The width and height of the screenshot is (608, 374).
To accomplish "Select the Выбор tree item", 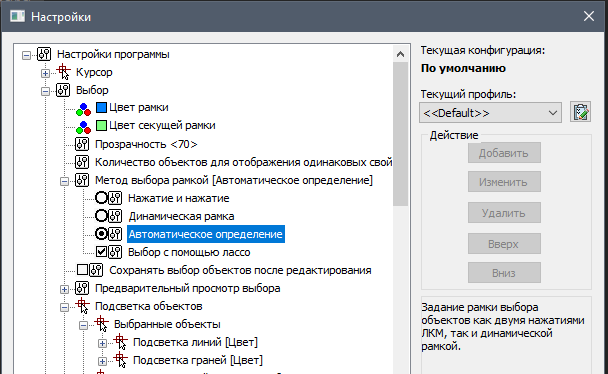I will point(92,90).
